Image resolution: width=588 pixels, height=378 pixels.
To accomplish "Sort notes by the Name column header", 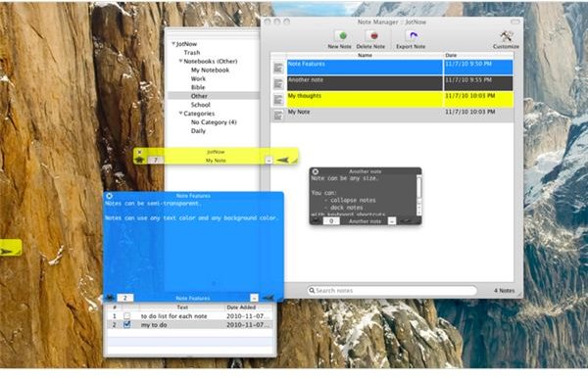I will click(365, 56).
